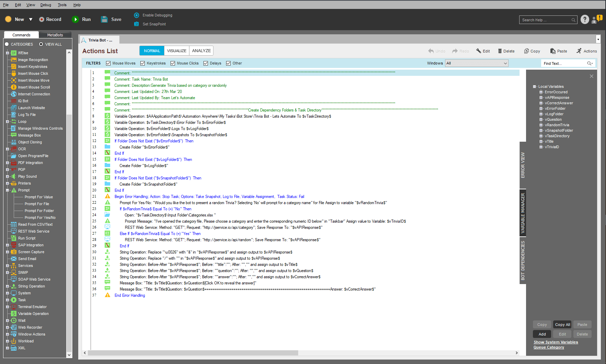606x364 pixels.
Task: Open help with the question mark icon
Action: 585,20
